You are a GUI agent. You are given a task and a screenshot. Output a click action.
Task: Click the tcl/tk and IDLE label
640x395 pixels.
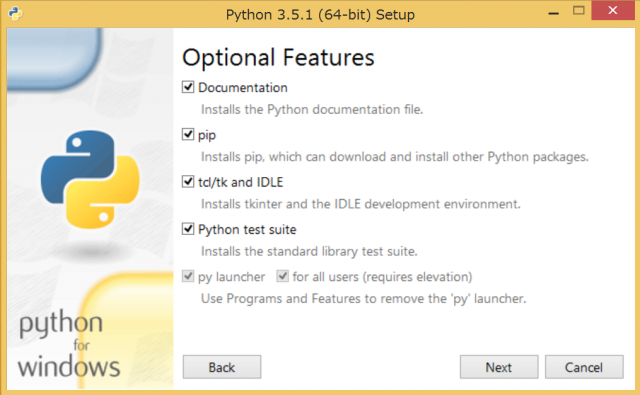click(x=241, y=182)
